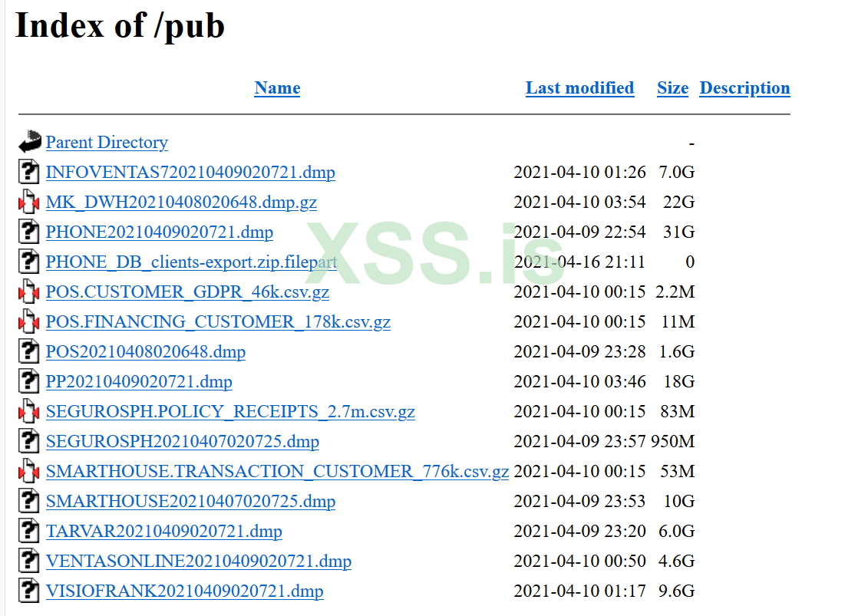Viewport: 868px width, 616px height.
Task: Click size value '2.2M' of GDPR file
Action: (x=675, y=292)
